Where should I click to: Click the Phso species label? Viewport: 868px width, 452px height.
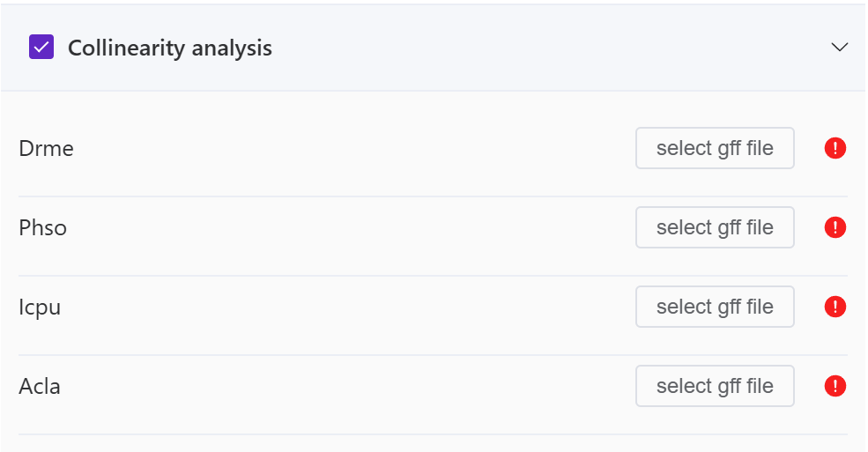43,227
